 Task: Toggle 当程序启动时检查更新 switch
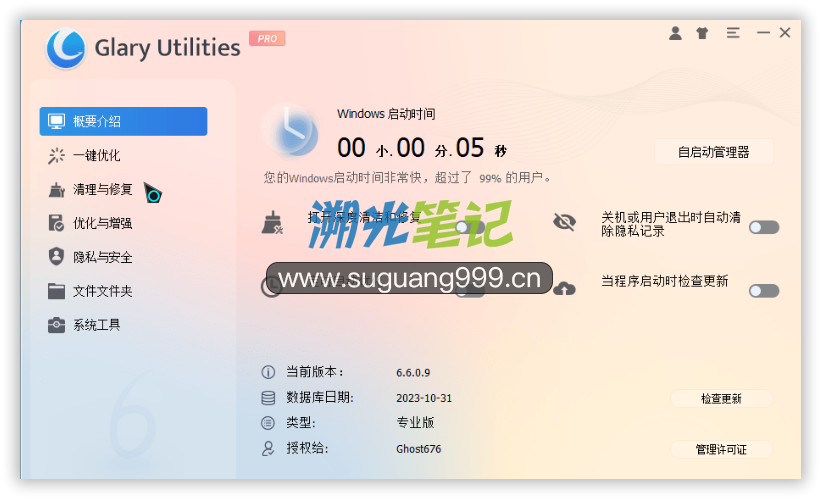click(x=764, y=291)
